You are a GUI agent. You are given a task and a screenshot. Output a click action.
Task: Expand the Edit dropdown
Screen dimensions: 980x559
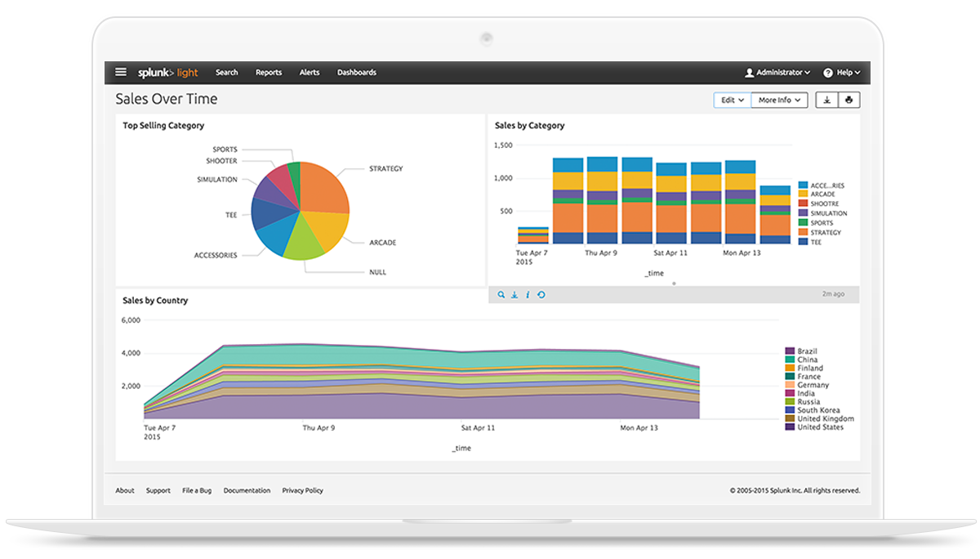point(732,100)
